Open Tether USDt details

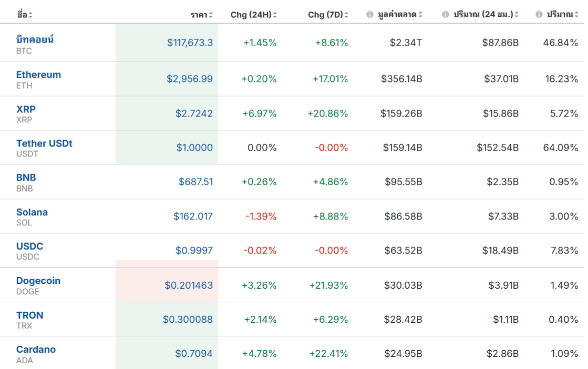pos(44,143)
